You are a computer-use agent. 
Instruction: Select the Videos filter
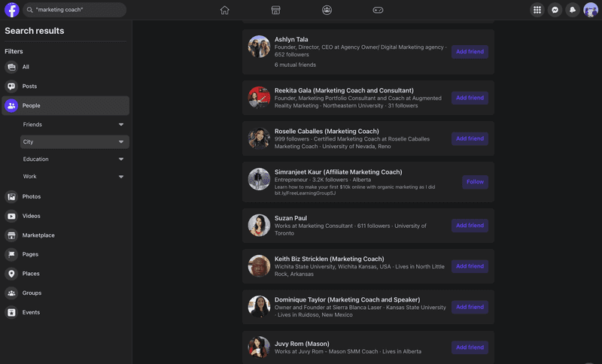(x=65, y=216)
